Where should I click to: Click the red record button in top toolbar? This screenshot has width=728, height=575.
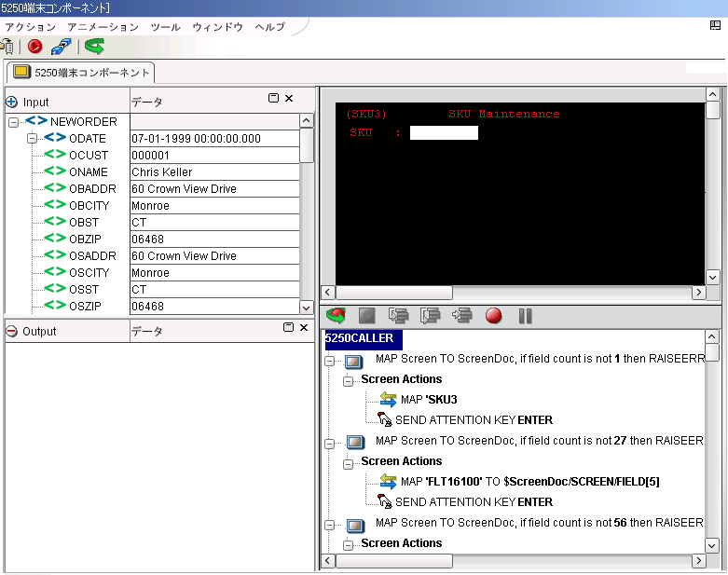[34, 47]
